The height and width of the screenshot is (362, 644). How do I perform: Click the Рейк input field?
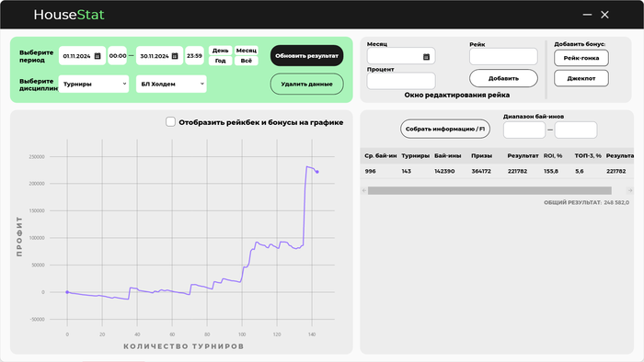point(503,57)
